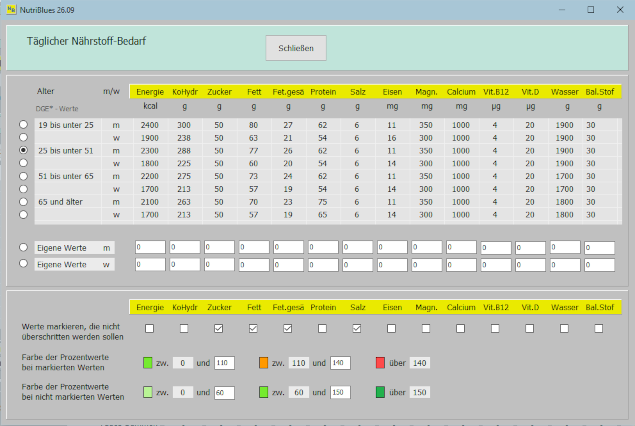Choose the 51 bis unter 65 age radio
This screenshot has width=635, height=426.
click(23, 175)
